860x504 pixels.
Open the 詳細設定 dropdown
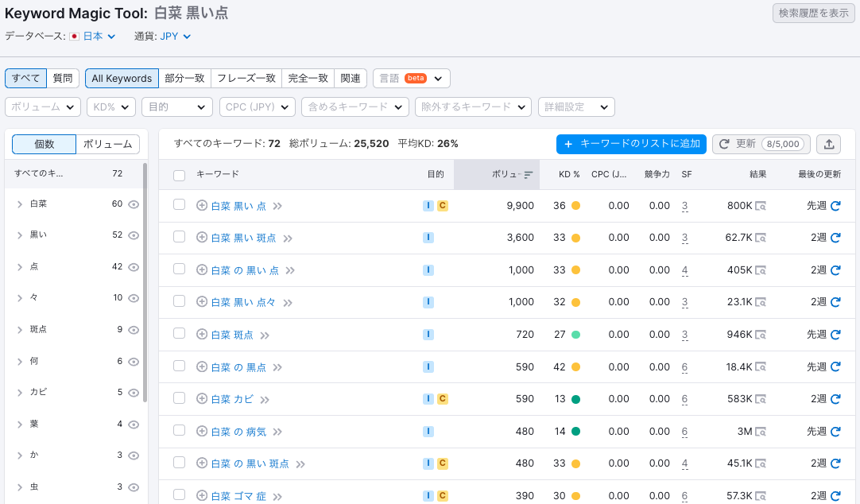[x=576, y=107]
